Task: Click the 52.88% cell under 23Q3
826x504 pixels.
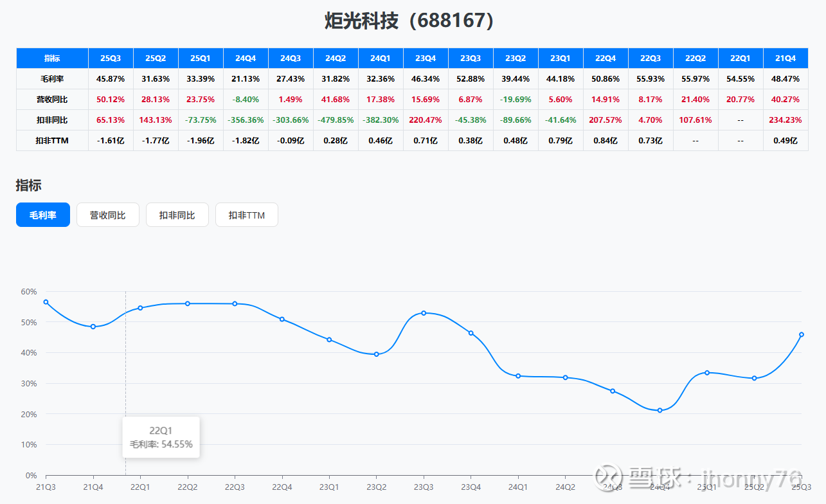Action: 471,79
